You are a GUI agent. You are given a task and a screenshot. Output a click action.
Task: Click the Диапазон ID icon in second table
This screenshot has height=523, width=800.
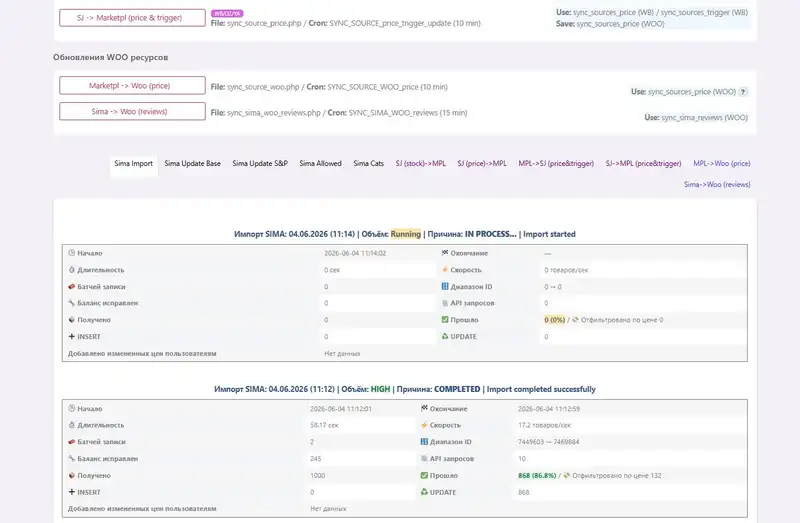click(424, 441)
